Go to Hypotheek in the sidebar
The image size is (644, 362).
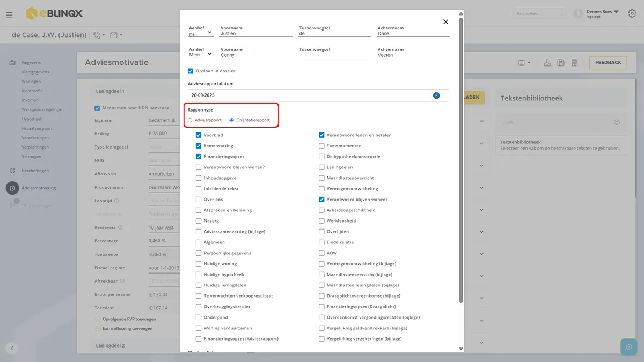coord(32,119)
